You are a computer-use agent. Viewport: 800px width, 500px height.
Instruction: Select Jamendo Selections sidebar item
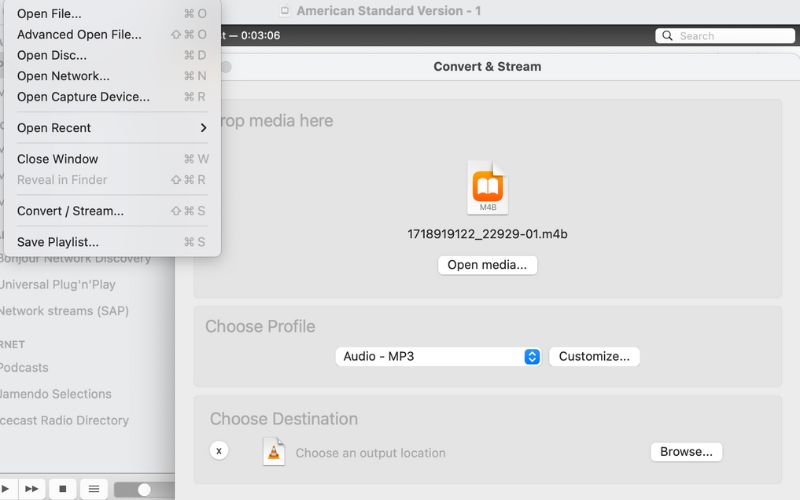pyautogui.click(x=56, y=394)
